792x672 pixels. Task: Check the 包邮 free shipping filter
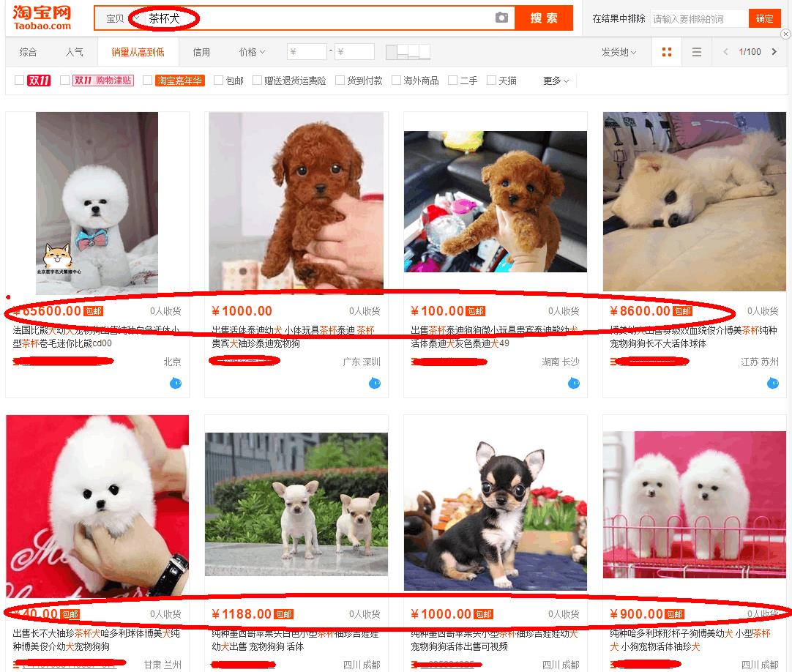pos(219,81)
